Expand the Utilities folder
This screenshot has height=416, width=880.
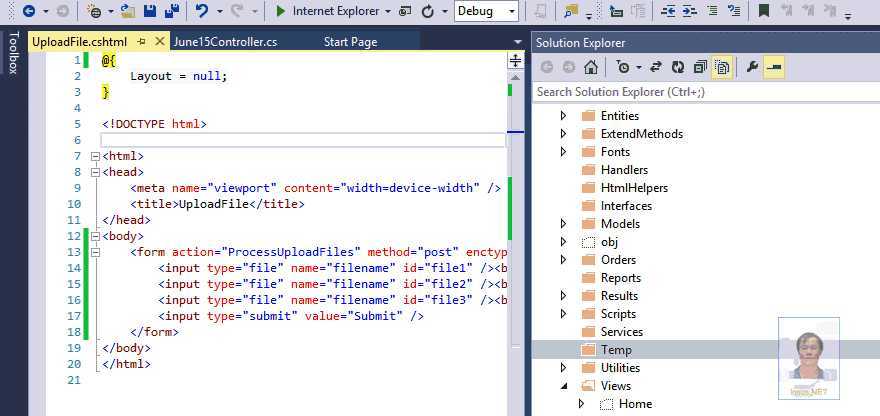coord(563,368)
